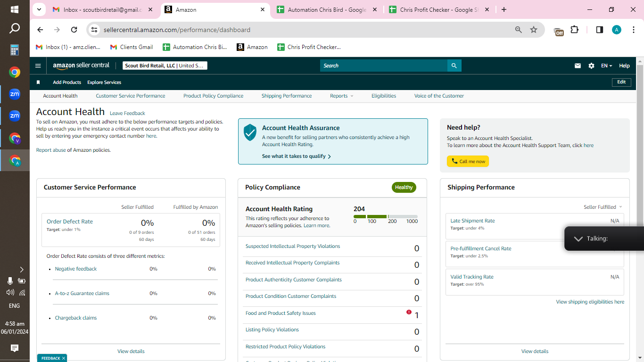Open A-to-z Guarantee claims link
The width and height of the screenshot is (644, 362).
coord(82,293)
